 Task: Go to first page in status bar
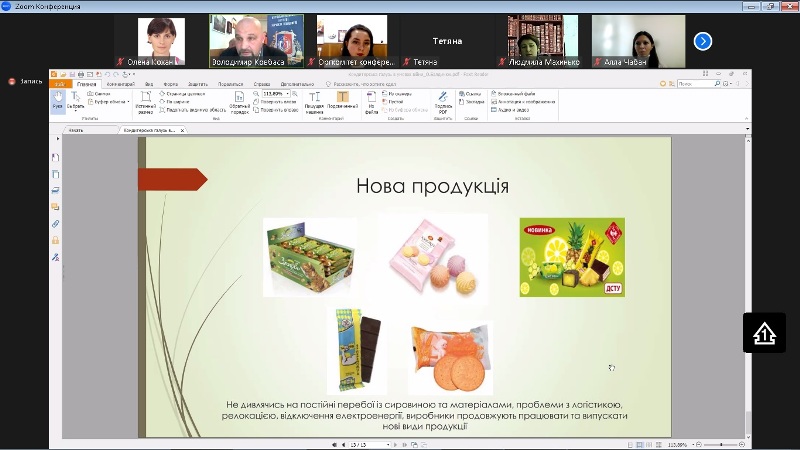pos(334,445)
